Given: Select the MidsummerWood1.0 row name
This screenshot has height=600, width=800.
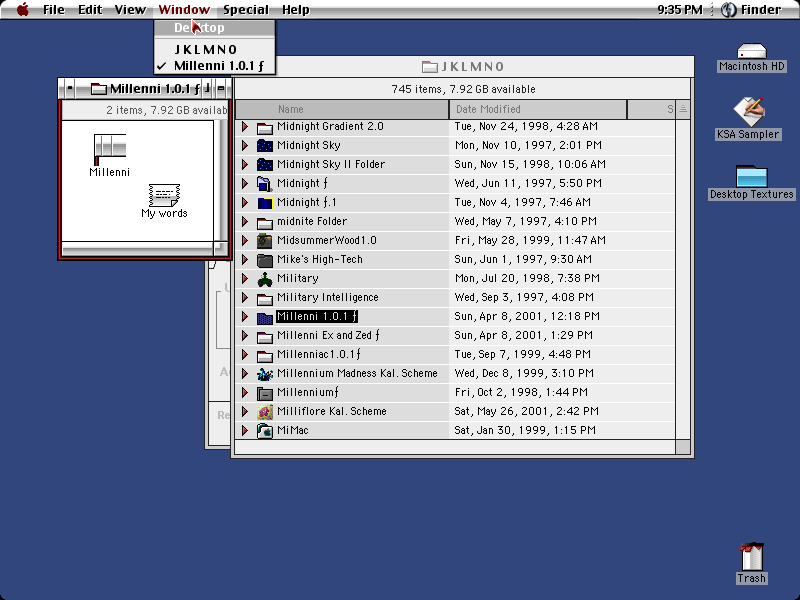Looking at the screenshot, I should click(327, 240).
